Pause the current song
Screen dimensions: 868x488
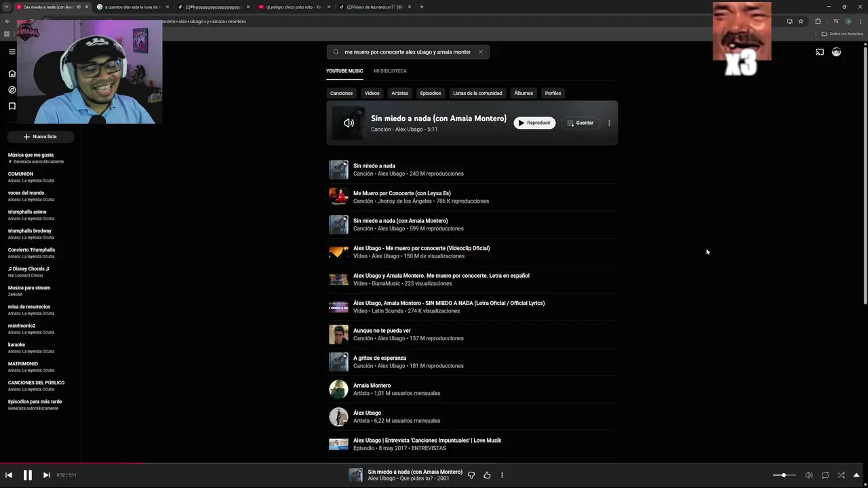point(28,475)
